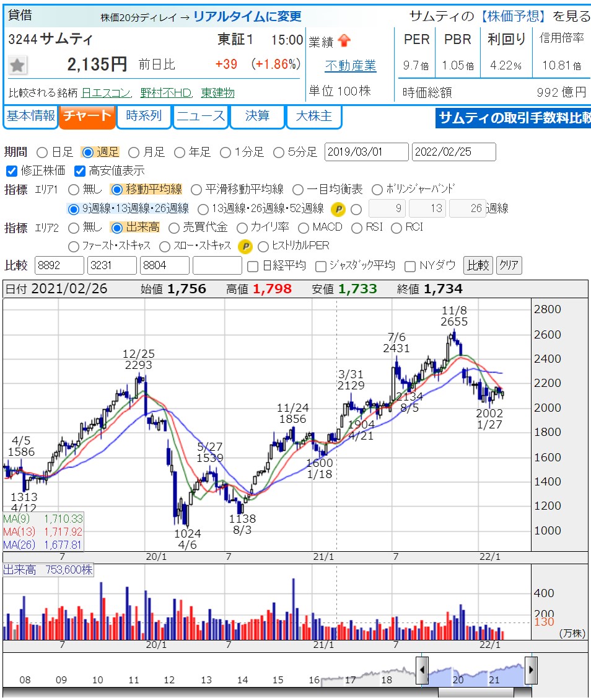Switch to the 基本情報 tab
591x700 pixels.
click(30, 116)
